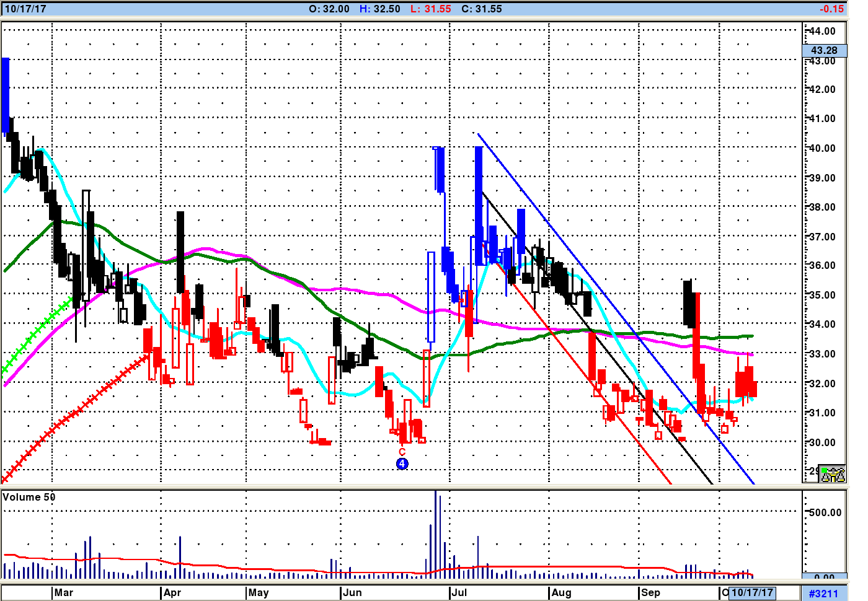Click the closing price C: 31.55 readout
Viewport: 868px width, 601px height.
pos(482,9)
